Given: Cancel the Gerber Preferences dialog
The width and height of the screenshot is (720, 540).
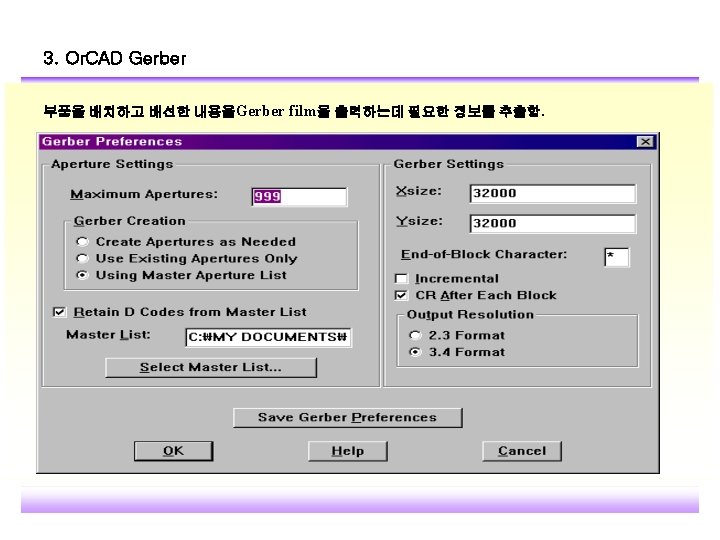Looking at the screenshot, I should click(522, 451).
